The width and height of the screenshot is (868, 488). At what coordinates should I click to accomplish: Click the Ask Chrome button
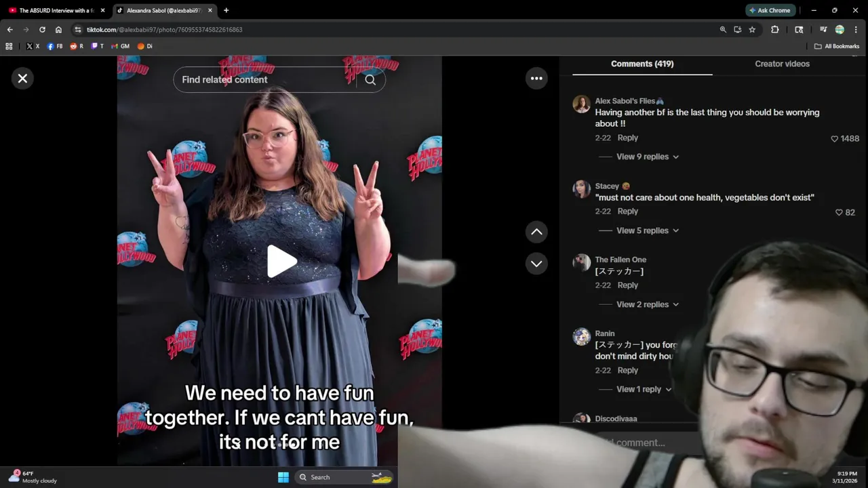click(x=770, y=10)
